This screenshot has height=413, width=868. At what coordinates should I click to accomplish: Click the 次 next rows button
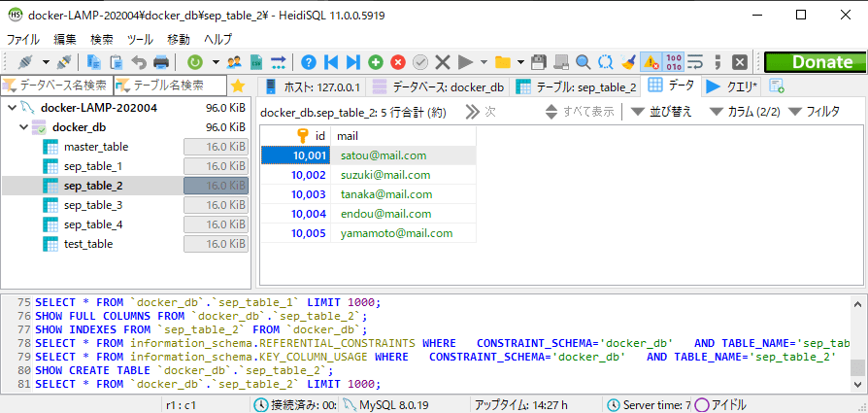[x=481, y=112]
